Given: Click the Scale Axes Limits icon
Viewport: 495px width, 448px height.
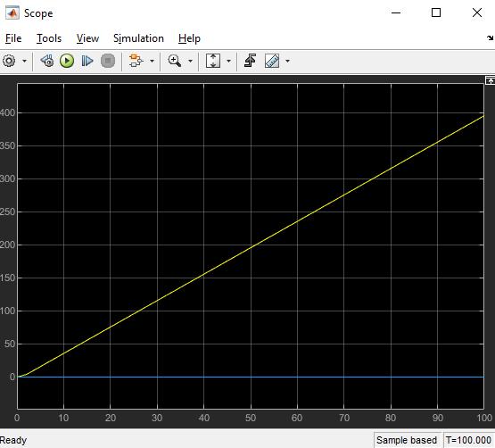Looking at the screenshot, I should tap(213, 61).
